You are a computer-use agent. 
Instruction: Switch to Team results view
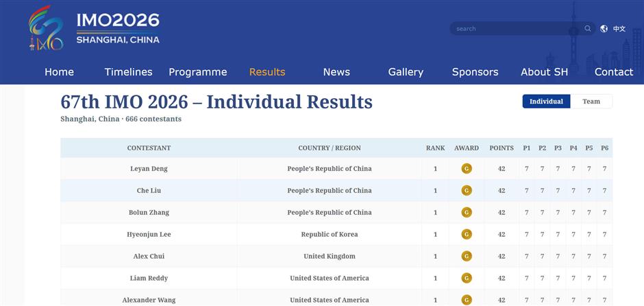pyautogui.click(x=591, y=102)
